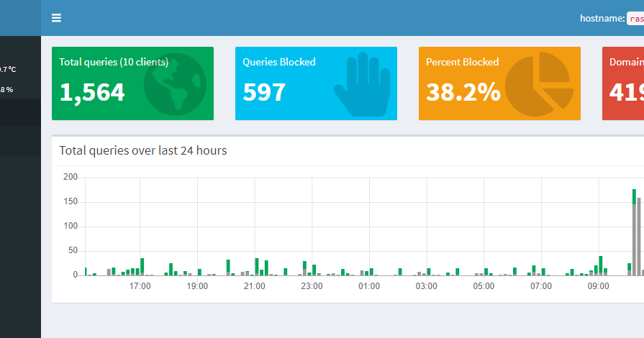This screenshot has height=338, width=644.
Task: Click the 'Total queries over last 24 hours' heading
Action: coord(143,151)
